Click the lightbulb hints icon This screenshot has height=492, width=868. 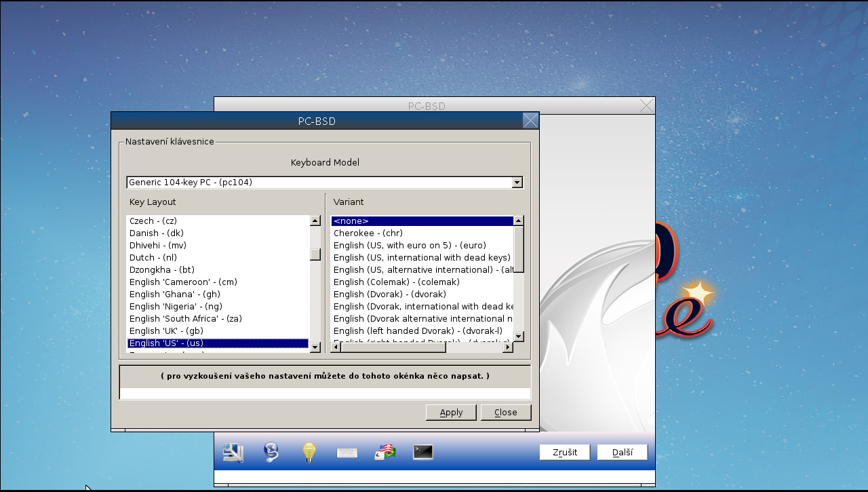tap(309, 452)
